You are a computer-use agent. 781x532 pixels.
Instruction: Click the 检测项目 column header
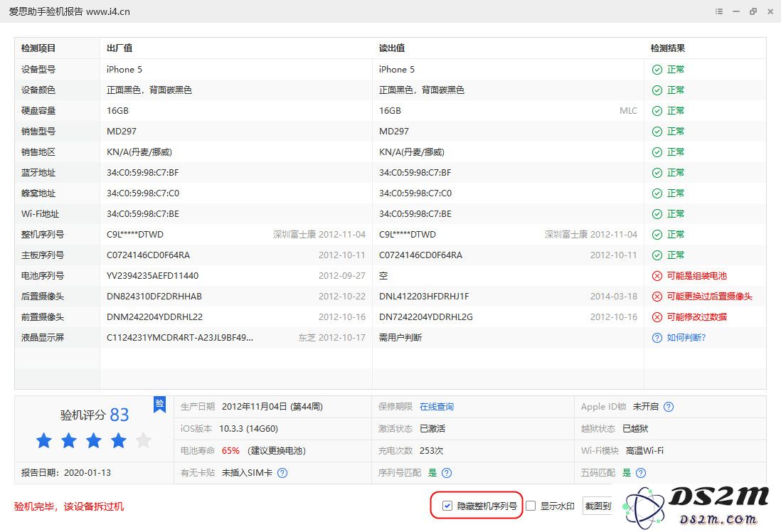[x=38, y=48]
